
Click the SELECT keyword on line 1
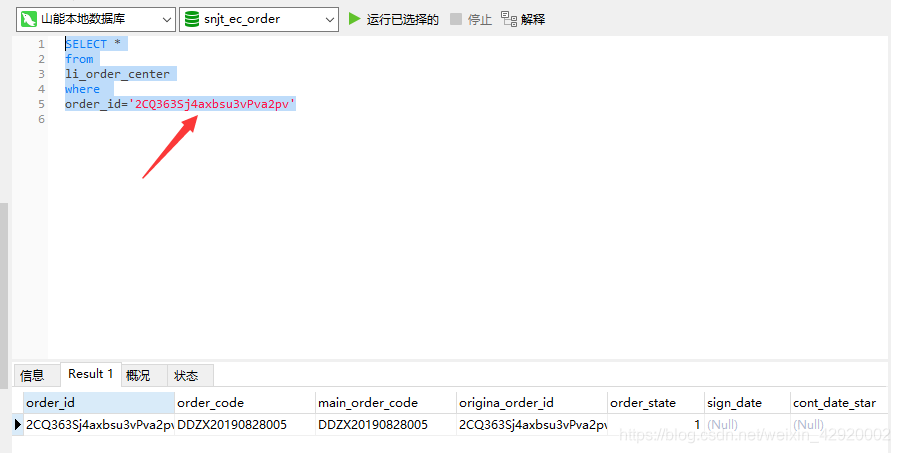pyautogui.click(x=86, y=44)
